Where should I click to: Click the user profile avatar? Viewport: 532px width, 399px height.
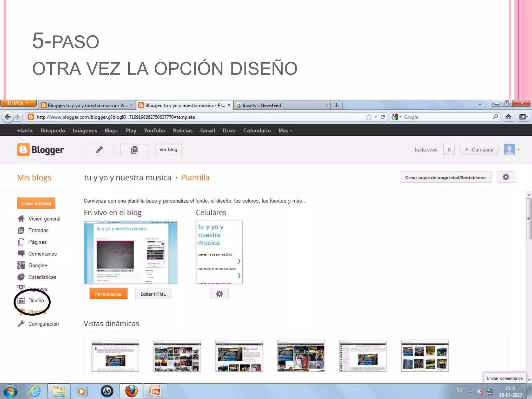tap(509, 149)
